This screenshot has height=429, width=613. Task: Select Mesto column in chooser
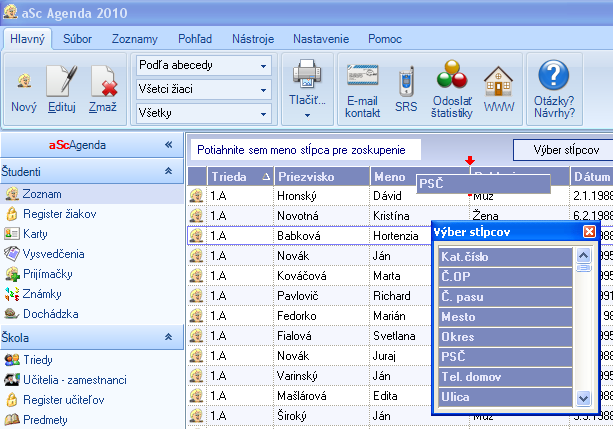(x=505, y=317)
